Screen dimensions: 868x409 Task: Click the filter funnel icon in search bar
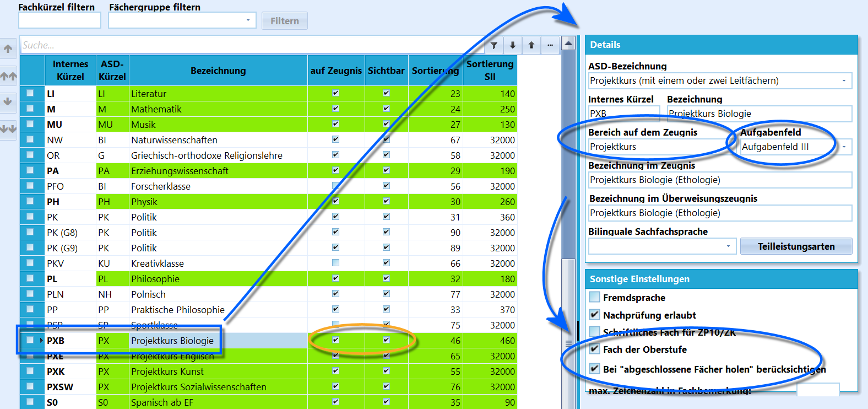(x=494, y=45)
